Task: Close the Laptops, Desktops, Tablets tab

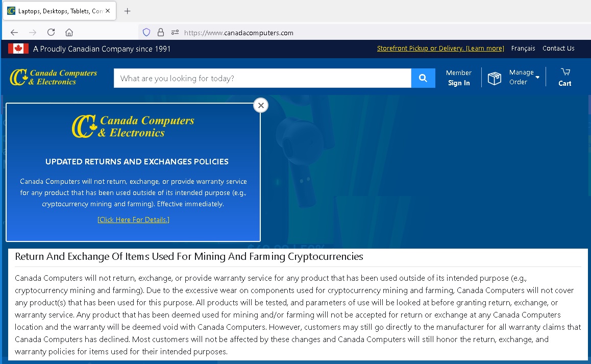Action: click(108, 11)
